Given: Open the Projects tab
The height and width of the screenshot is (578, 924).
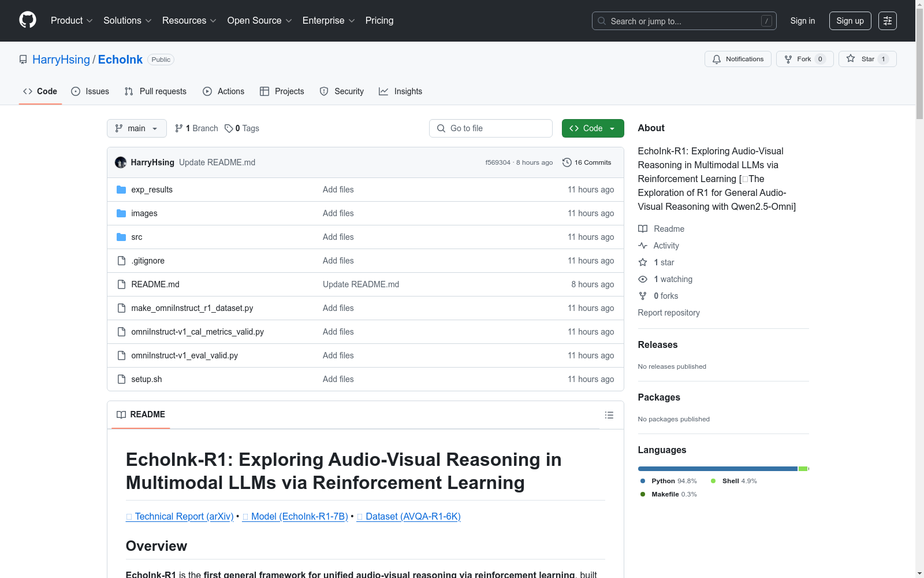Looking at the screenshot, I should coord(282,91).
